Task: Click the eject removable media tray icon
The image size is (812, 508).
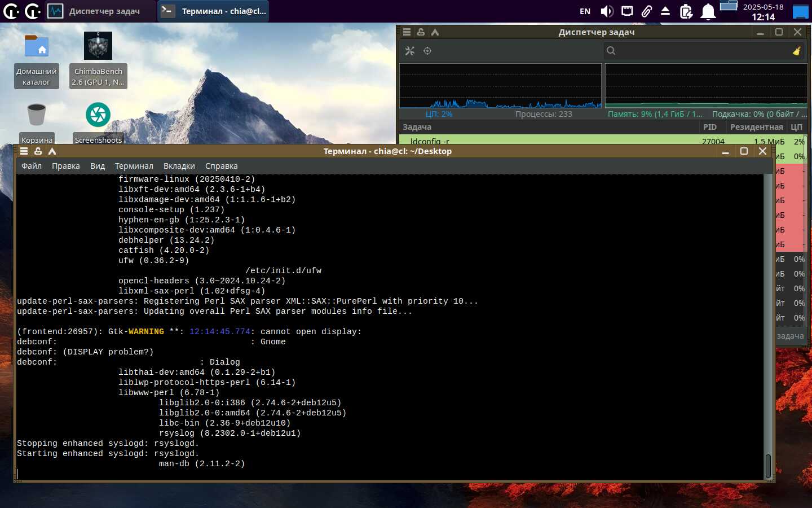Action: coord(665,11)
